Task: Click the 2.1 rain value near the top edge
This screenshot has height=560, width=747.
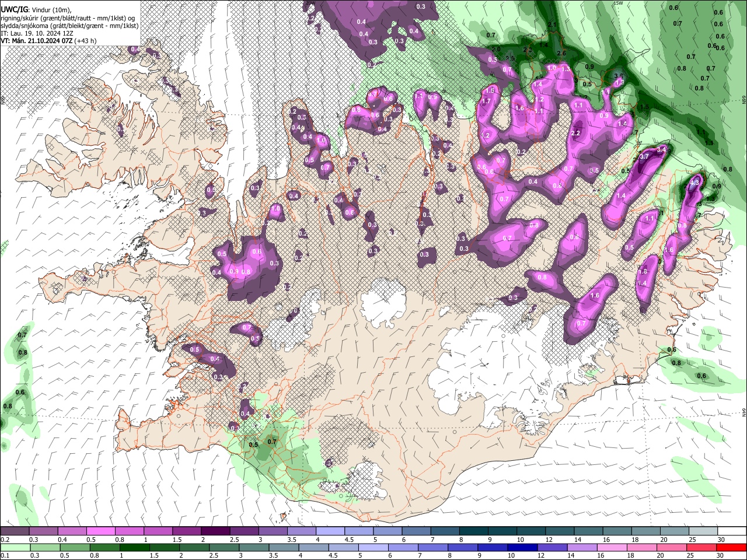Action: (x=552, y=24)
